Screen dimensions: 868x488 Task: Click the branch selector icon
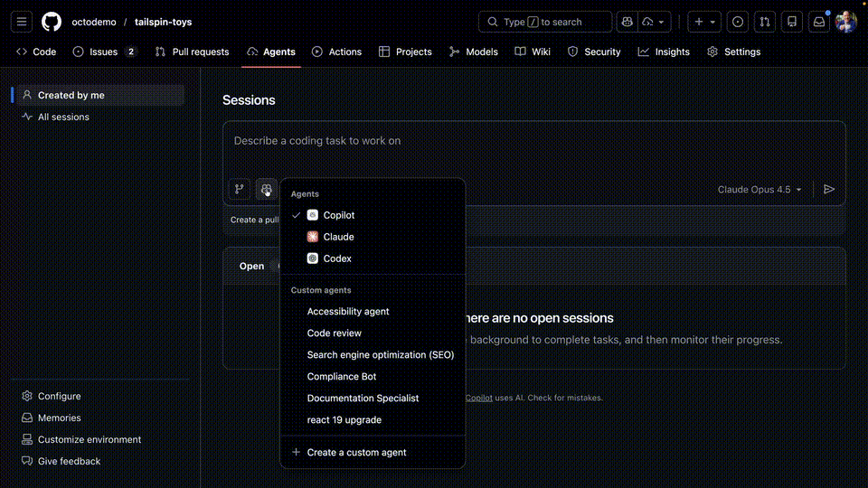(x=240, y=190)
